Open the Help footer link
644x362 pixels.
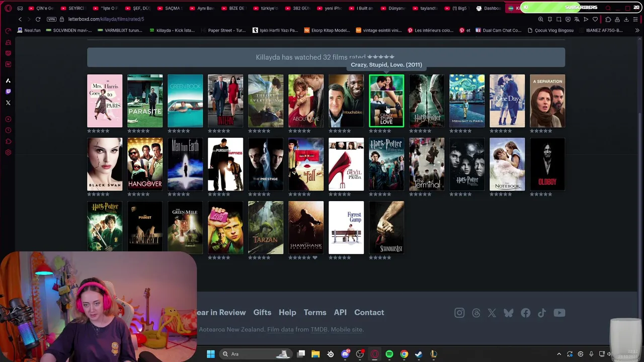[x=287, y=312]
